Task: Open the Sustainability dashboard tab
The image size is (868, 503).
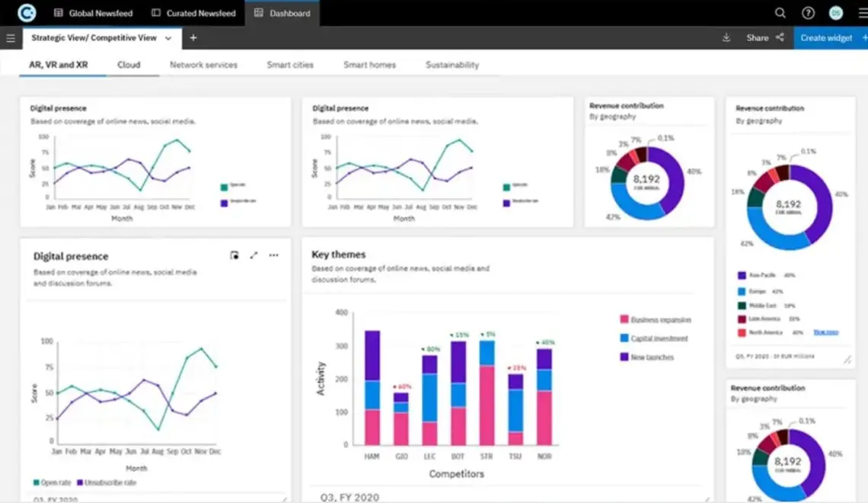Action: [452, 65]
